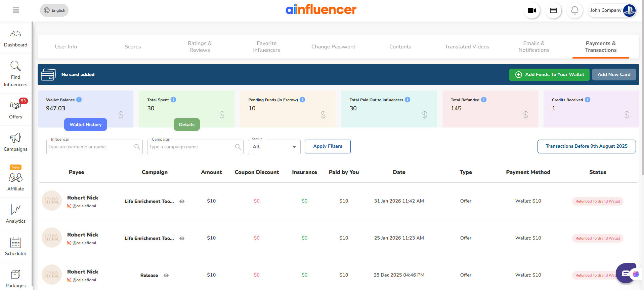
Task: Open the Change Password tab
Action: (x=333, y=47)
